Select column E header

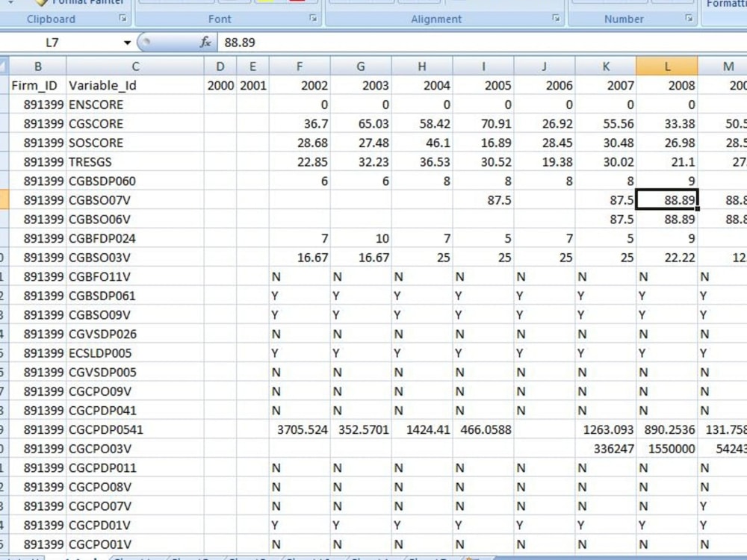pyautogui.click(x=252, y=66)
